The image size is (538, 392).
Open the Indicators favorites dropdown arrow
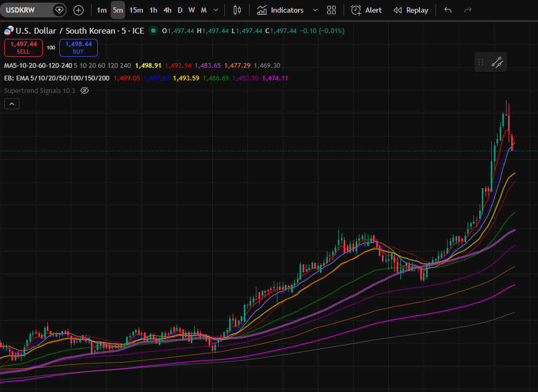315,10
